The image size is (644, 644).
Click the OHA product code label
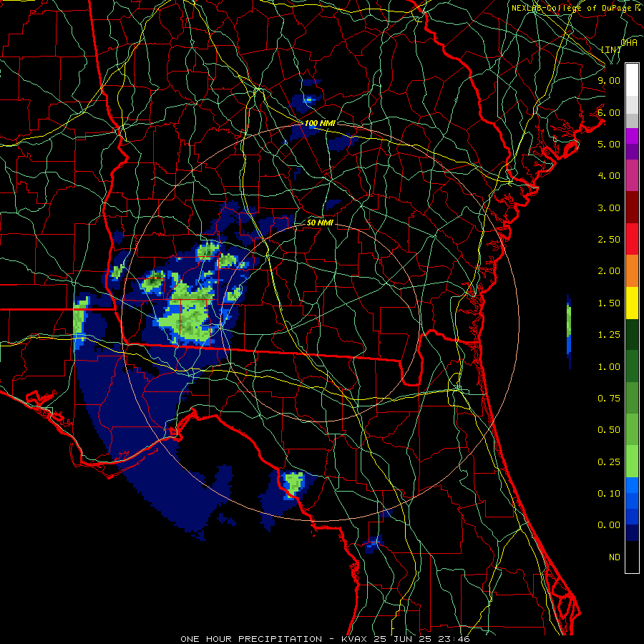point(629,43)
